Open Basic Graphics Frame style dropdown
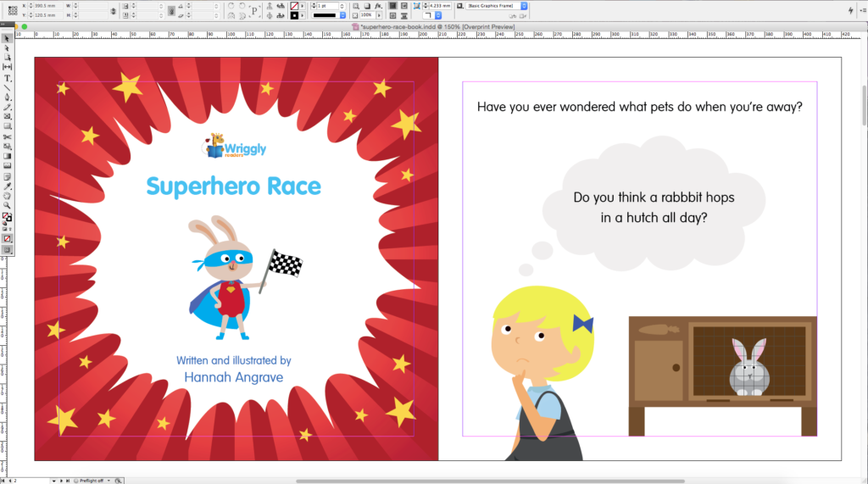 point(524,6)
